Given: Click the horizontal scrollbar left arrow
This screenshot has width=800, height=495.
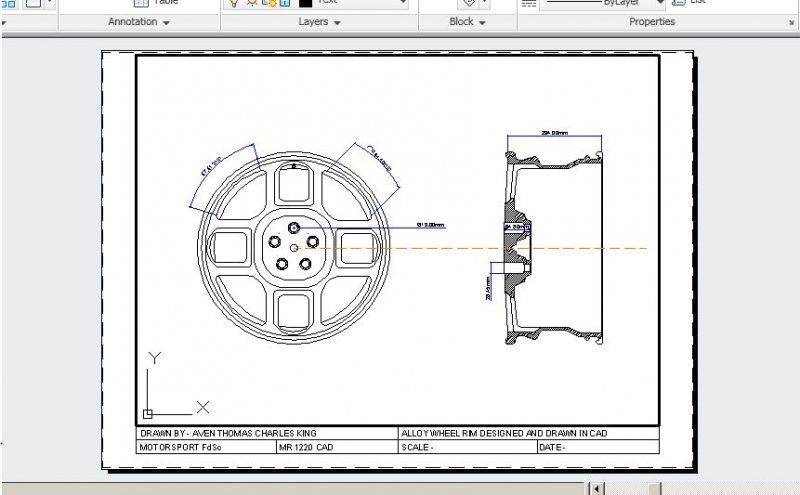Looking at the screenshot, I should (x=596, y=489).
